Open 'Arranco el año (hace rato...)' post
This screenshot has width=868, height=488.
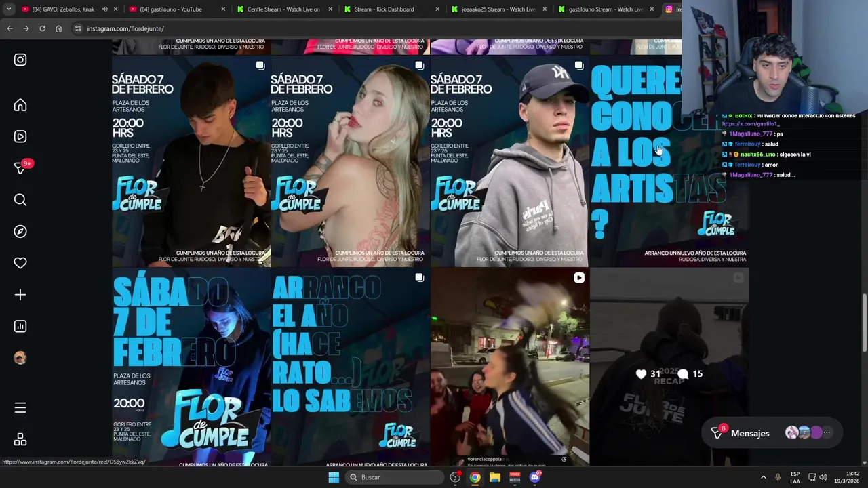[350, 367]
